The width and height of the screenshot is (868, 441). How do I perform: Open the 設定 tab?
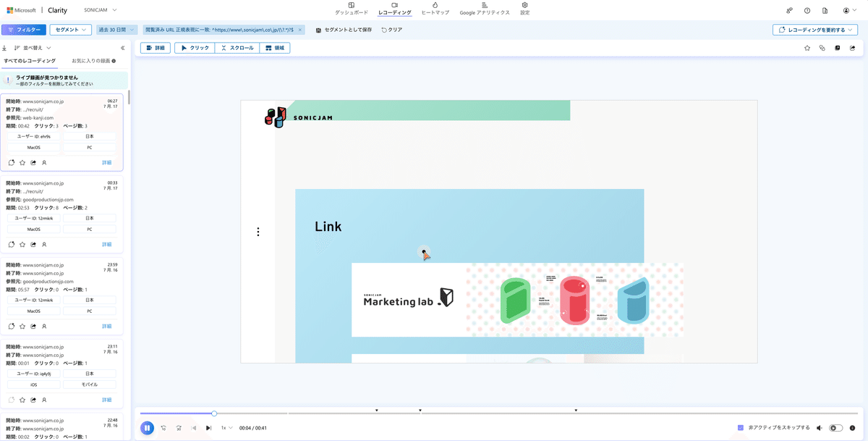[x=525, y=9]
